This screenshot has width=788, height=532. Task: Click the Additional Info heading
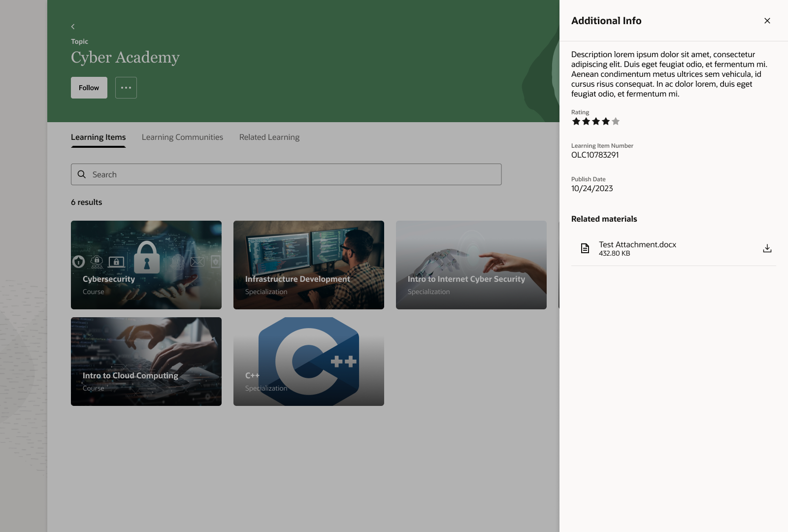pos(606,21)
